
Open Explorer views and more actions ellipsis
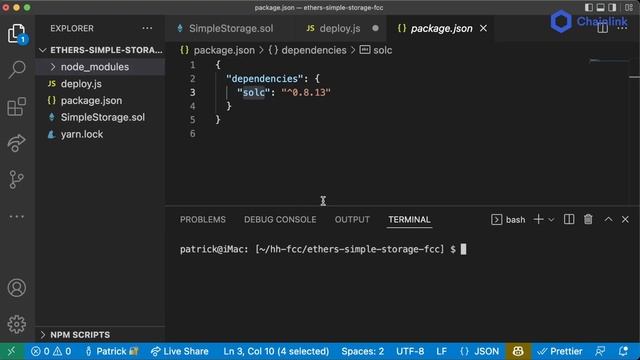pyautogui.click(x=147, y=28)
